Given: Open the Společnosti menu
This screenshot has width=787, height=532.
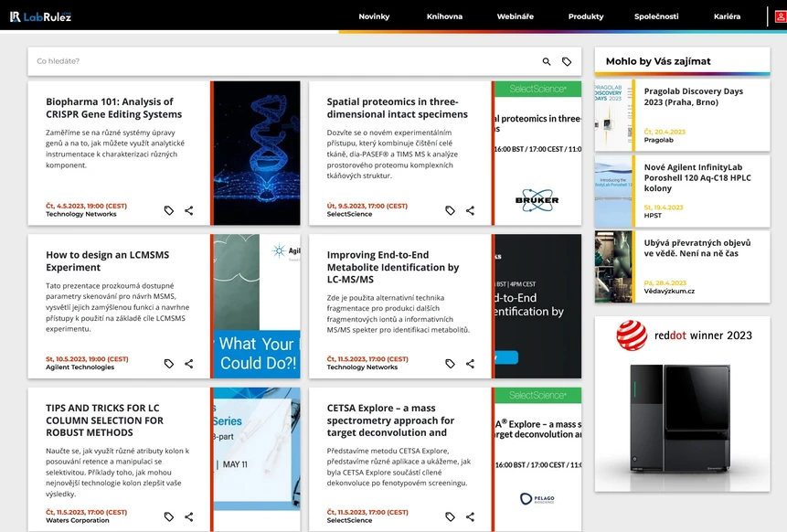Looking at the screenshot, I should click(656, 16).
